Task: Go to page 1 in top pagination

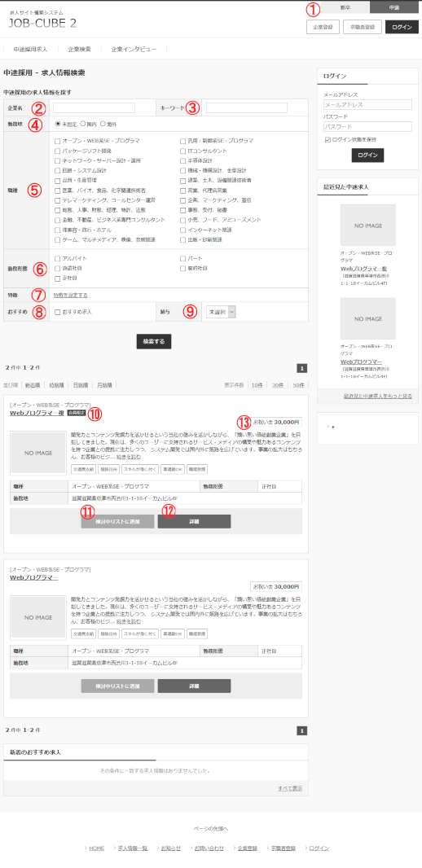Action: [301, 368]
